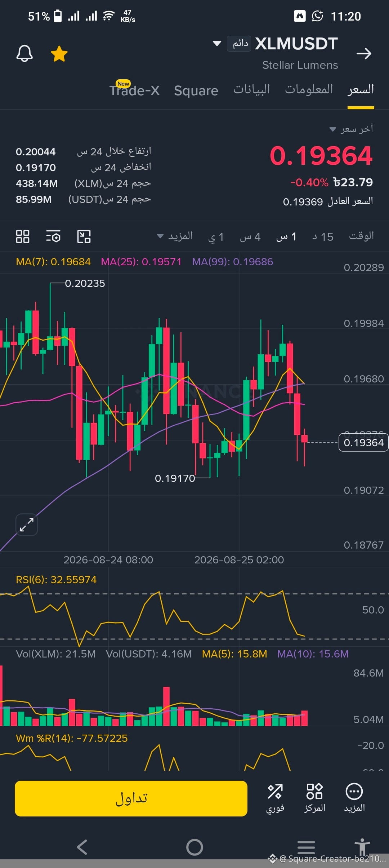Image resolution: width=389 pixels, height=868 pixels.
Task: Open the المعلومات tab
Action: tap(309, 89)
